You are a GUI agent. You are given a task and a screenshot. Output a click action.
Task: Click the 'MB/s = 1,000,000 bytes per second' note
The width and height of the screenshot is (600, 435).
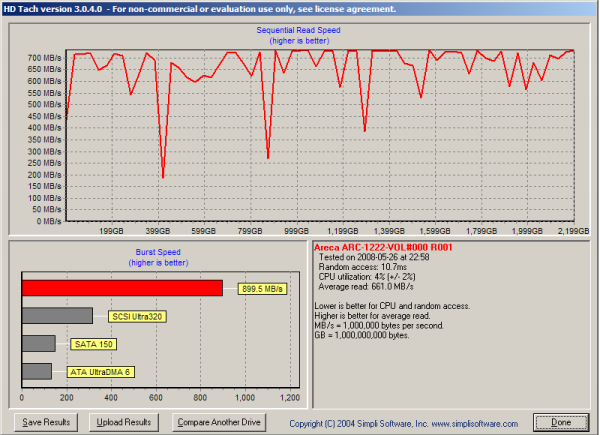coord(379,326)
